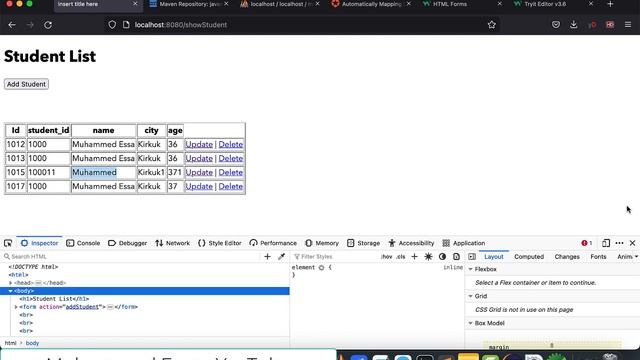The width and height of the screenshot is (640, 360).
Task: Toggle print media simulation
Action: coord(456,257)
